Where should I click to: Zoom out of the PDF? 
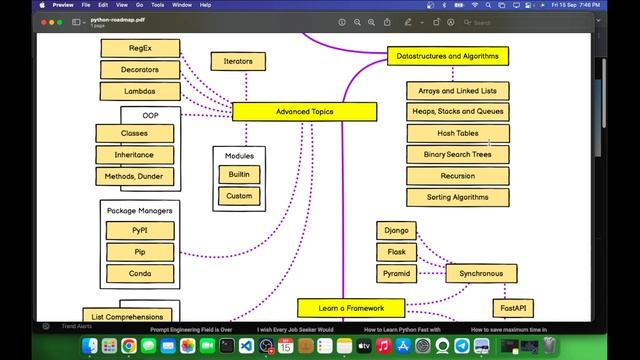tap(357, 22)
